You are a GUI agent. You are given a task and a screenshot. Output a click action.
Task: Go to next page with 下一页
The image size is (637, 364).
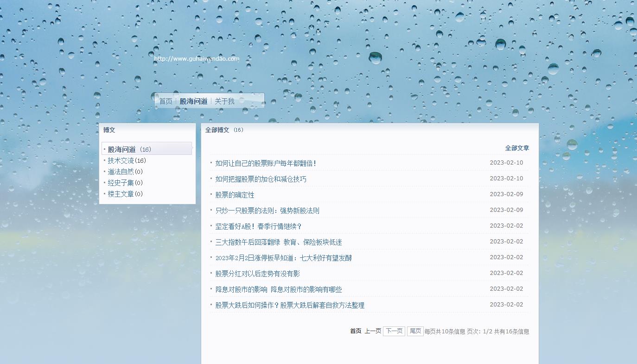click(x=394, y=331)
